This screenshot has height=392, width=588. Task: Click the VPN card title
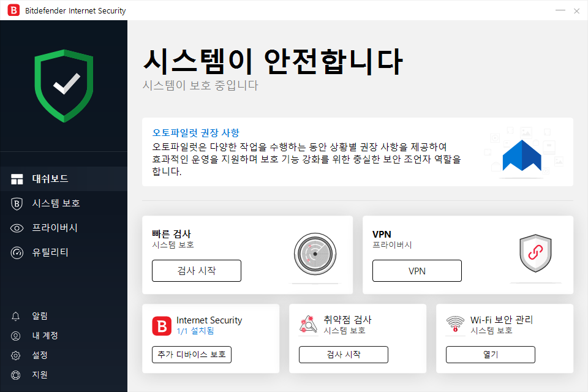click(382, 235)
